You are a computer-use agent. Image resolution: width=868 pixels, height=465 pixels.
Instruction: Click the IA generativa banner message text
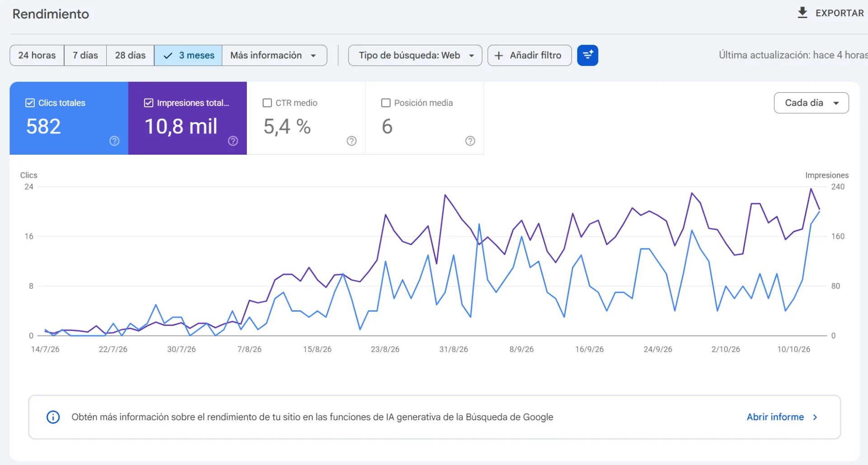312,417
